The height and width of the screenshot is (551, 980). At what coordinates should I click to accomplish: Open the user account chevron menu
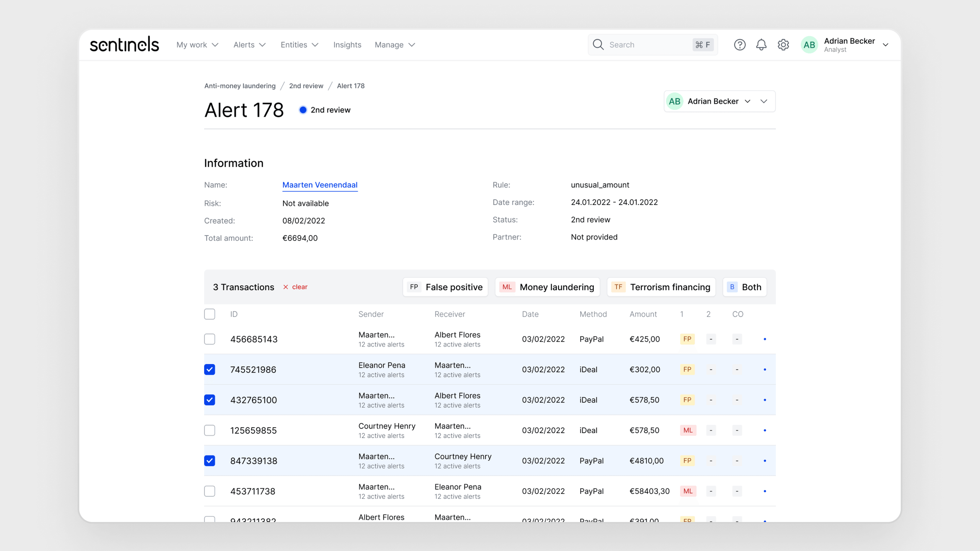pos(886,45)
